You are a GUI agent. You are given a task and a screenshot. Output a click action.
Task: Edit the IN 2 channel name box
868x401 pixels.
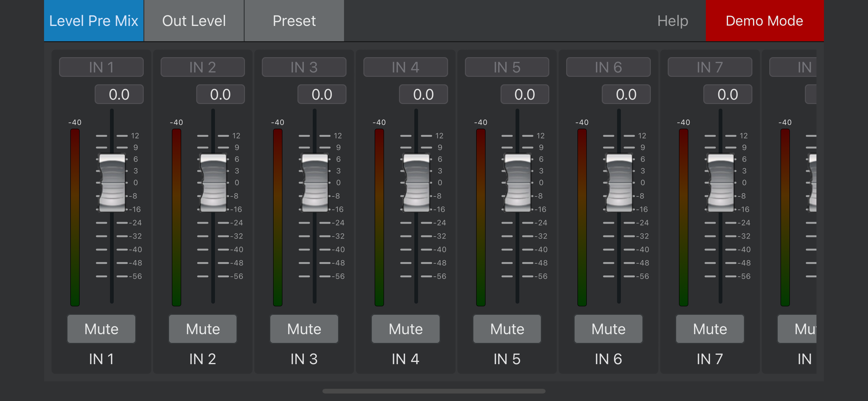click(202, 67)
